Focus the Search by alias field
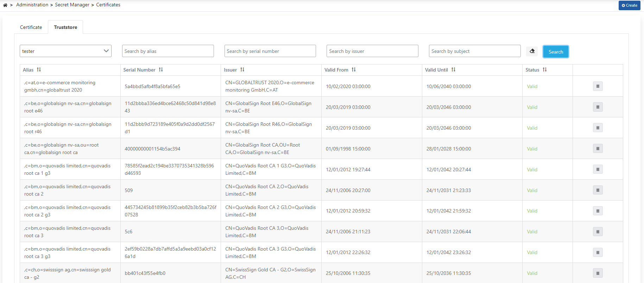This screenshot has width=644, height=283. click(168, 51)
